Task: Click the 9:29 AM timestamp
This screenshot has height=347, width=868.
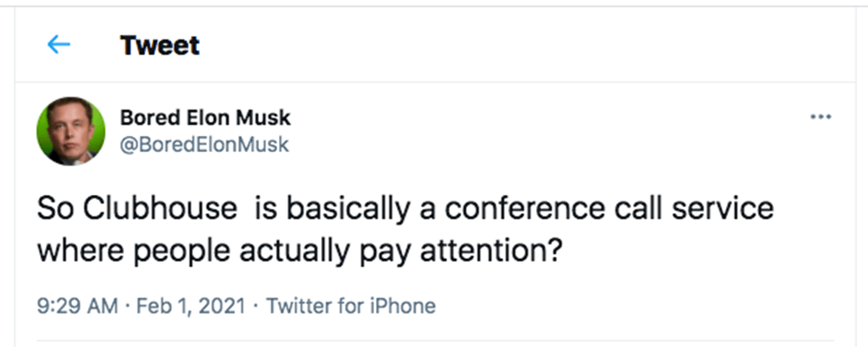Action: (x=77, y=306)
